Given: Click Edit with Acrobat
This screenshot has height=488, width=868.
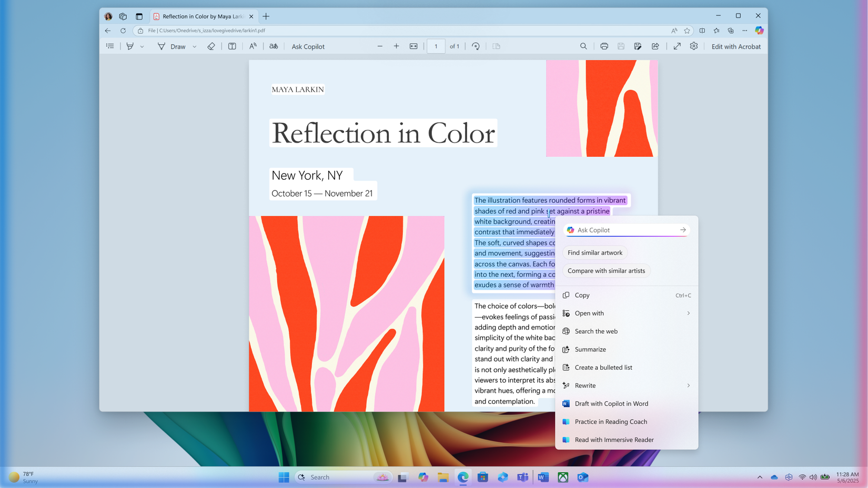Looking at the screenshot, I should point(736,46).
